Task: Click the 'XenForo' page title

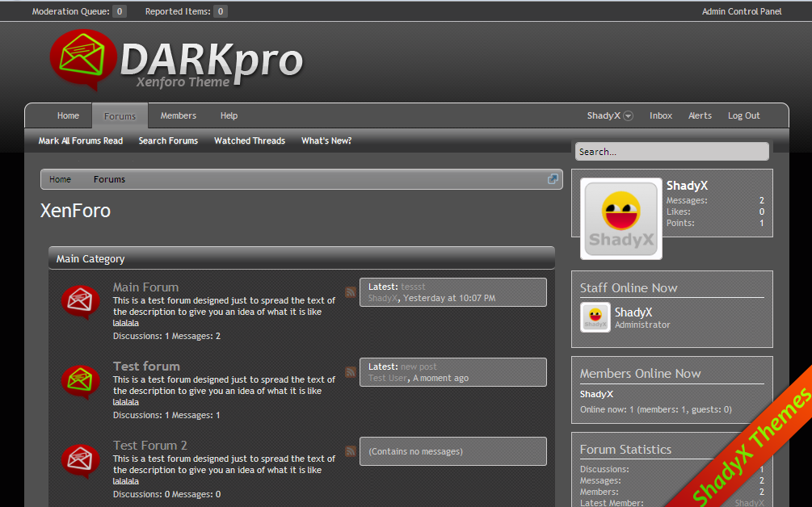Action: click(x=76, y=211)
